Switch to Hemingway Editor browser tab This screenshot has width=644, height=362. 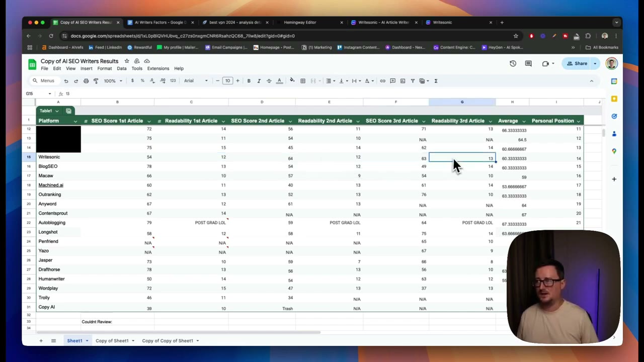300,22
